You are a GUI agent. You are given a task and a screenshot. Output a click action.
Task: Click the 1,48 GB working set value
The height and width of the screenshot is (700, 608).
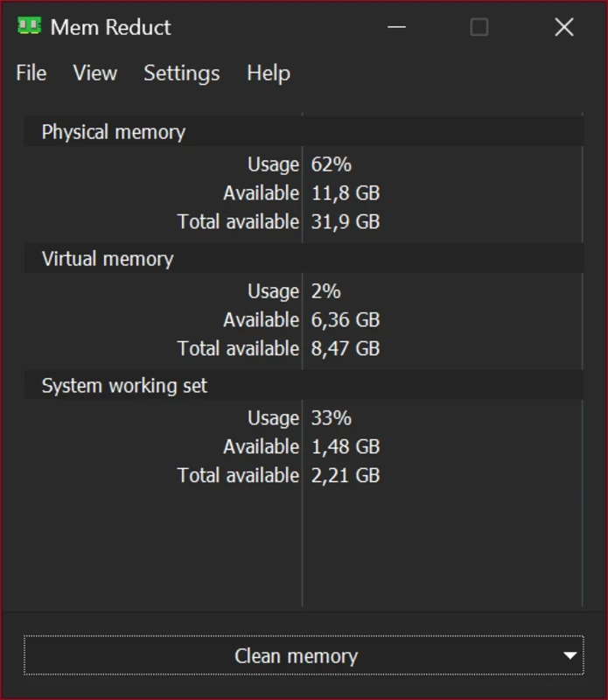click(x=346, y=447)
